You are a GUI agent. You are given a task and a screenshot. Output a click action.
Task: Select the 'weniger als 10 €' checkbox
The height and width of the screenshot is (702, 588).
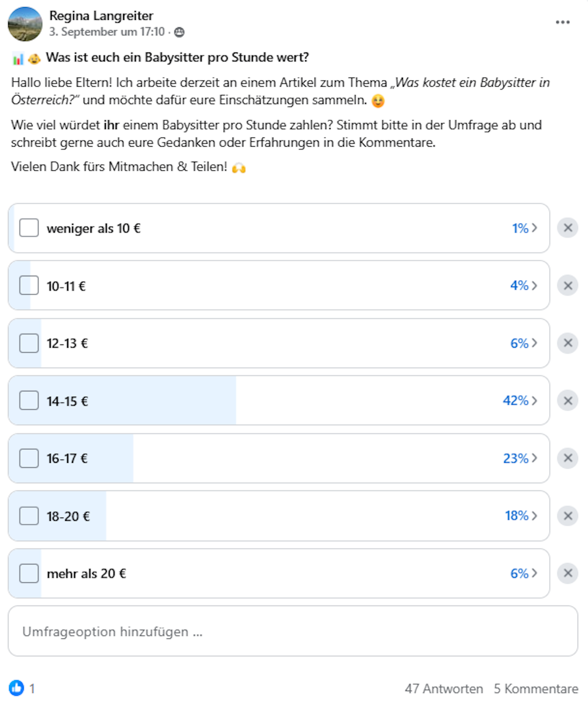click(x=29, y=228)
